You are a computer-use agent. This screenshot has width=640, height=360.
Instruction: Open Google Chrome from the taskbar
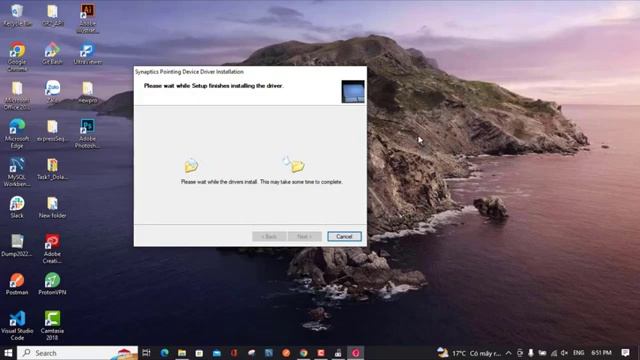tap(303, 353)
